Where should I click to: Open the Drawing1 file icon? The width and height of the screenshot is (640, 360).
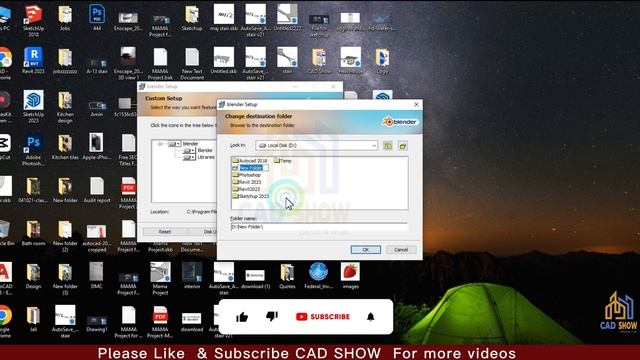97,323
